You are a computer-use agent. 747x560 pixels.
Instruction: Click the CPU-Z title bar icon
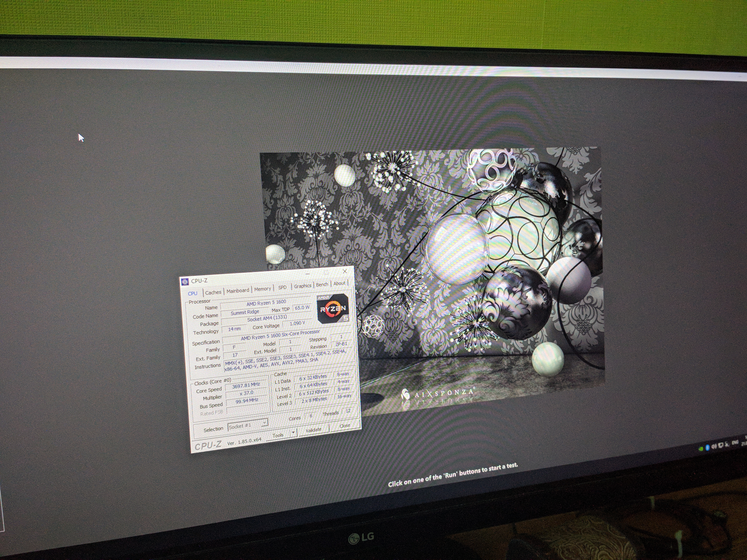pos(185,281)
